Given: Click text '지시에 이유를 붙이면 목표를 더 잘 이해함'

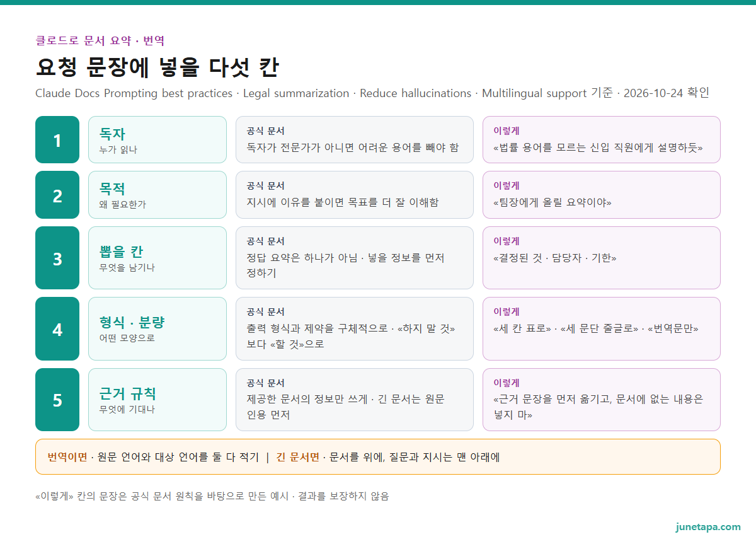Looking at the screenshot, I should pyautogui.click(x=343, y=202).
